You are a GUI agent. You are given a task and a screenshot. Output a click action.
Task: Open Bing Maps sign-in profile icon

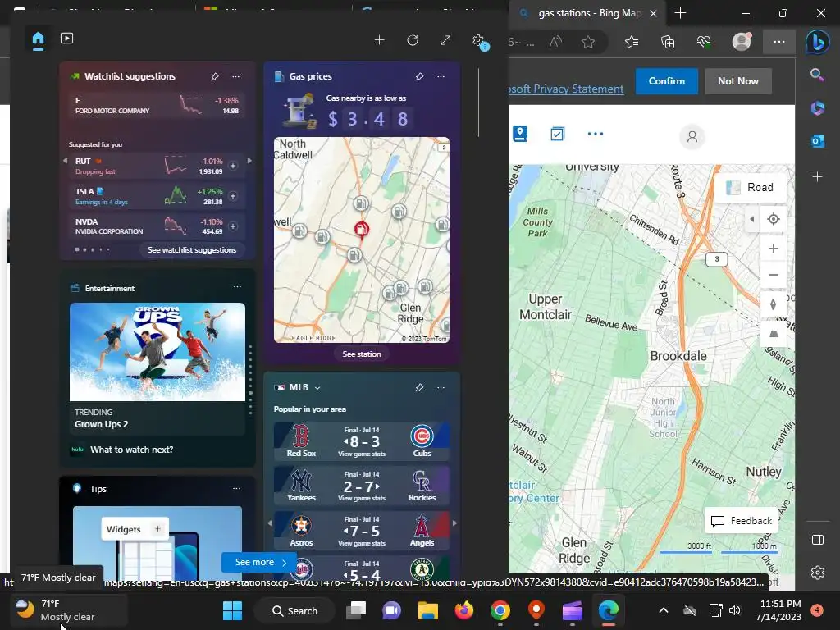692,137
